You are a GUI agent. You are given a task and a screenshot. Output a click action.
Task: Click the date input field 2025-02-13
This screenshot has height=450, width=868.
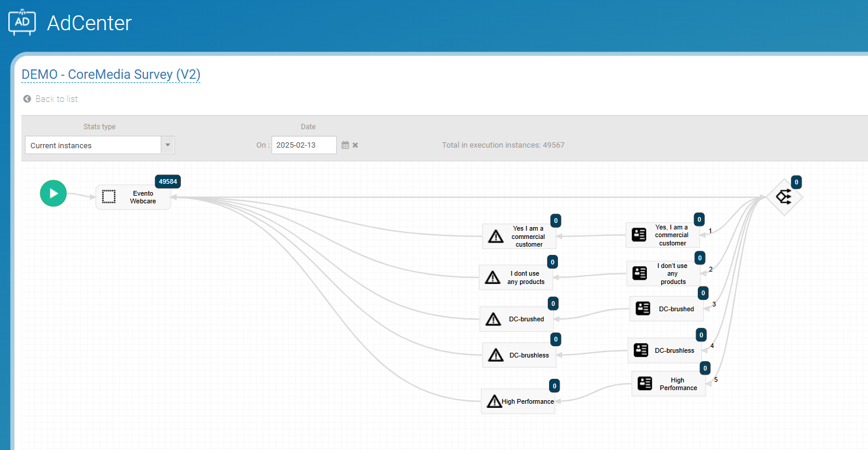click(x=304, y=145)
